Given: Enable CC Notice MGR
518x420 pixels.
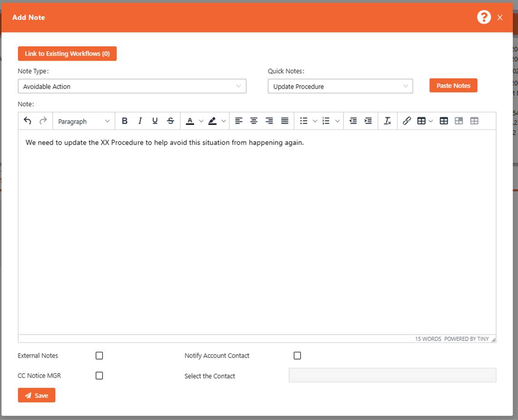Looking at the screenshot, I should pyautogui.click(x=99, y=375).
